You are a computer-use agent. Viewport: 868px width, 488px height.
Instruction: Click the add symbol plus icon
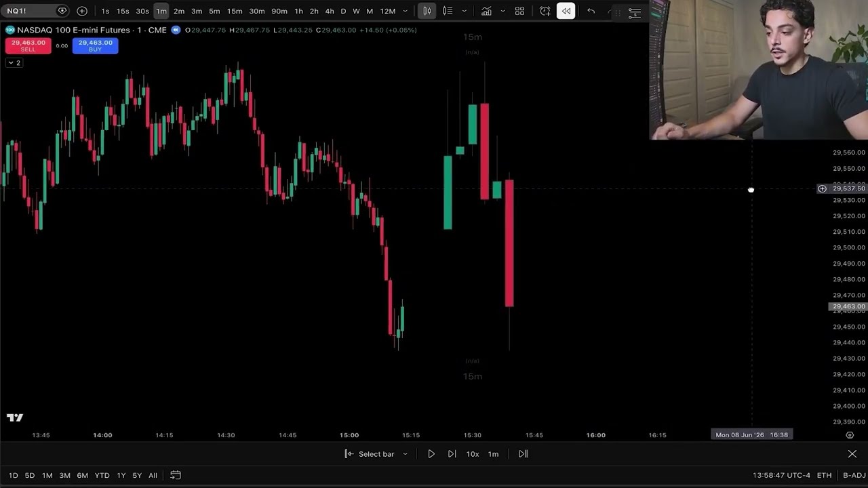82,11
